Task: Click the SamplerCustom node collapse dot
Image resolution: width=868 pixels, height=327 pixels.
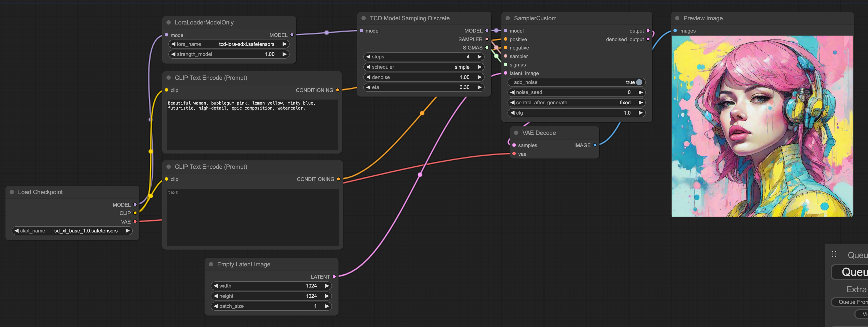Action: tap(507, 18)
